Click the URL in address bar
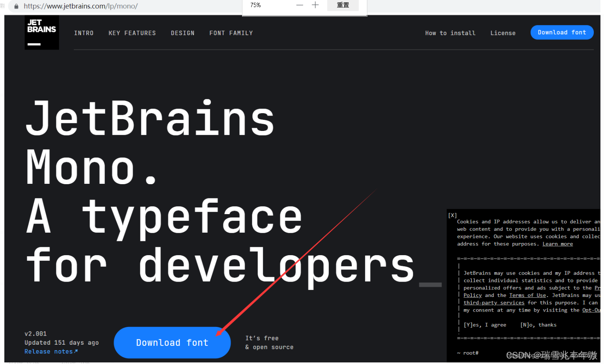The image size is (604, 364). coord(81,6)
